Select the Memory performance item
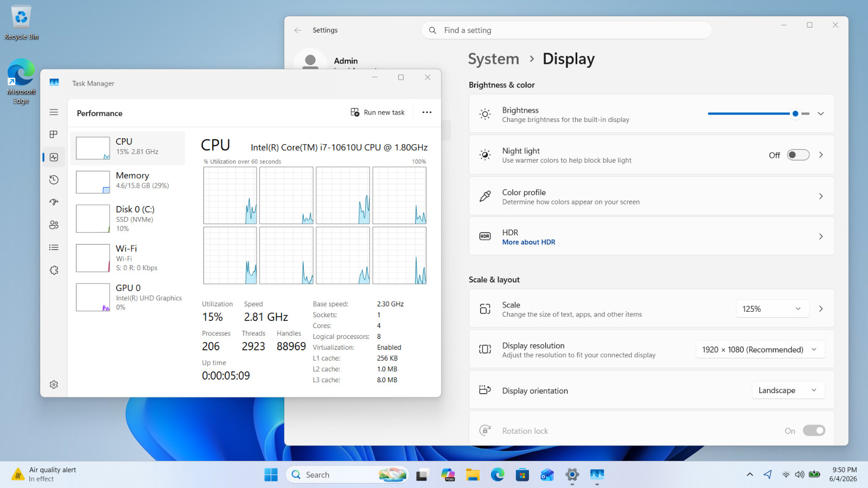 (127, 182)
